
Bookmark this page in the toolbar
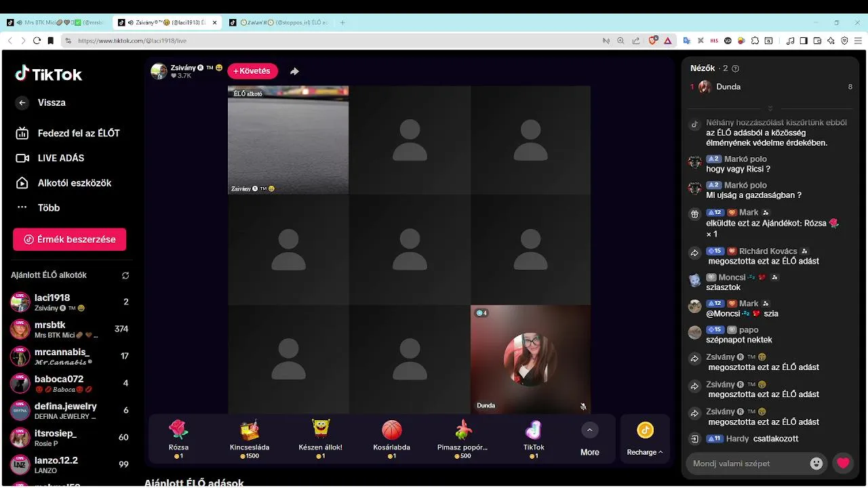[50, 41]
